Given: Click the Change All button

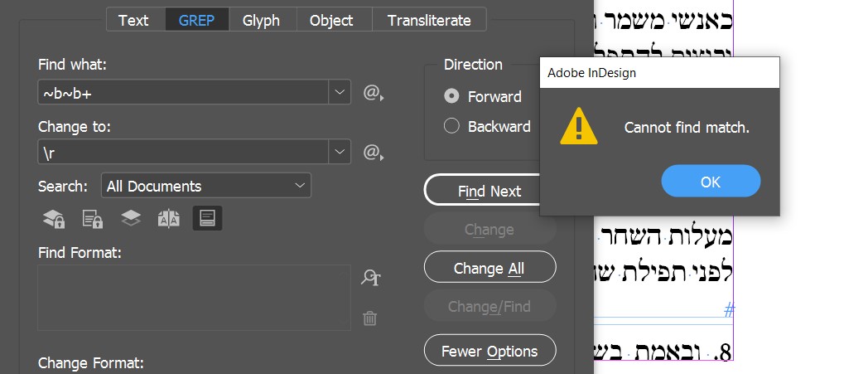Looking at the screenshot, I should point(489,268).
